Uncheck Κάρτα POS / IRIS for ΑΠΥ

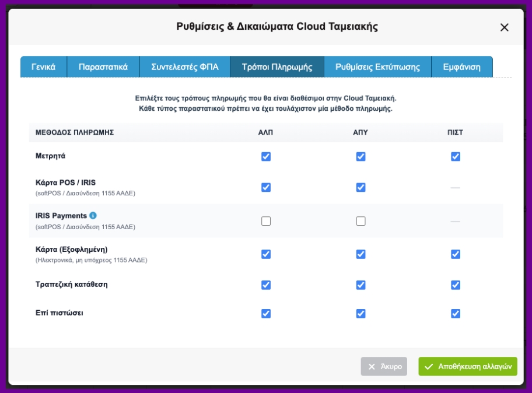(360, 187)
